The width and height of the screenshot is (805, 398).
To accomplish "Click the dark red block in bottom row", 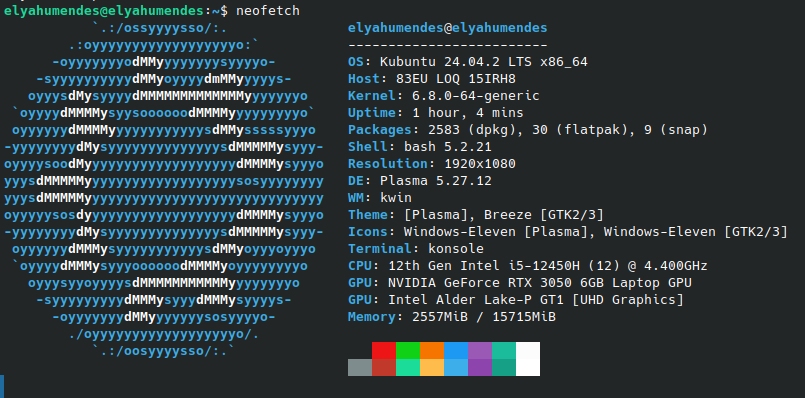I will [384, 367].
